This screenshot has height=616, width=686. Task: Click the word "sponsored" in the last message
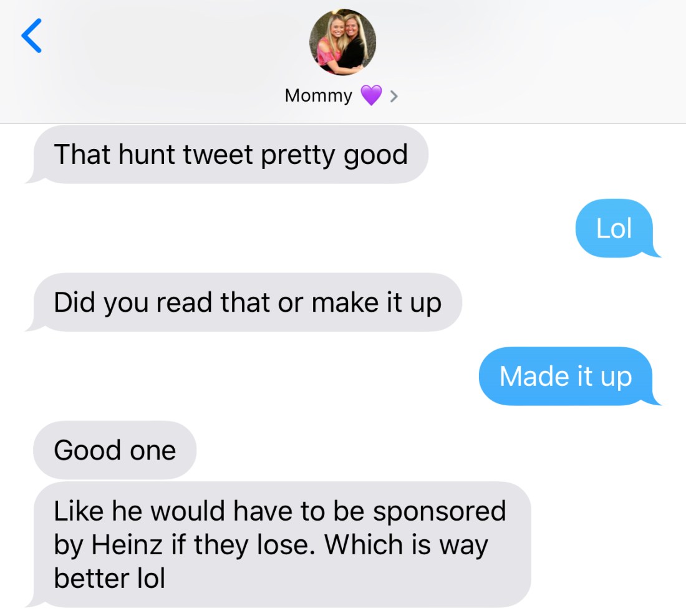[439, 511]
